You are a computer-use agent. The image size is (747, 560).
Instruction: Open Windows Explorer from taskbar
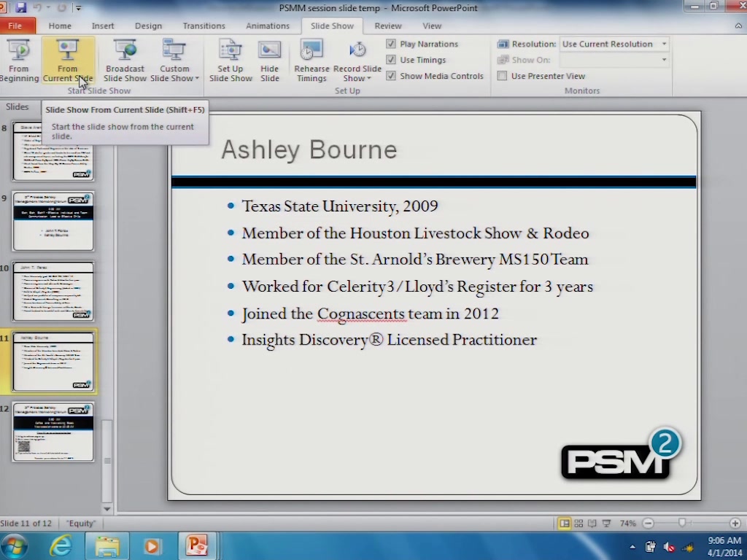tap(107, 545)
